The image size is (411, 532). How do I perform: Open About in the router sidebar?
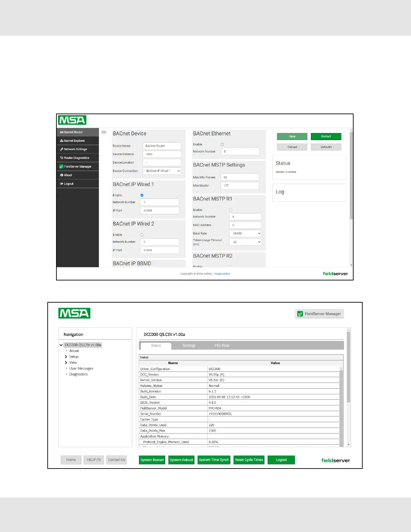point(78,175)
